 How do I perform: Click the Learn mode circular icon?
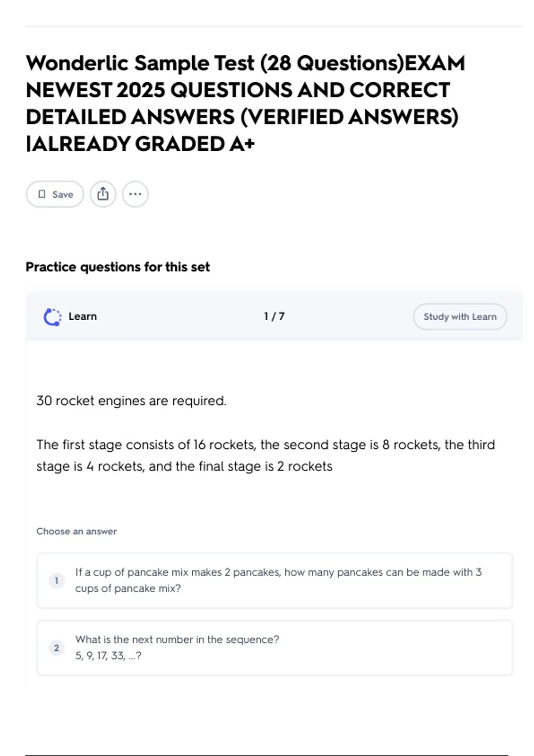click(x=53, y=317)
